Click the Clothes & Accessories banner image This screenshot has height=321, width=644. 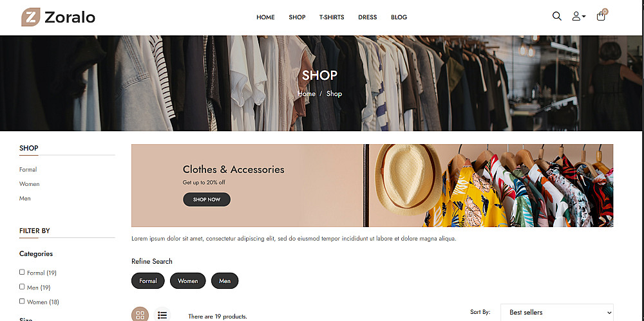pyautogui.click(x=372, y=185)
